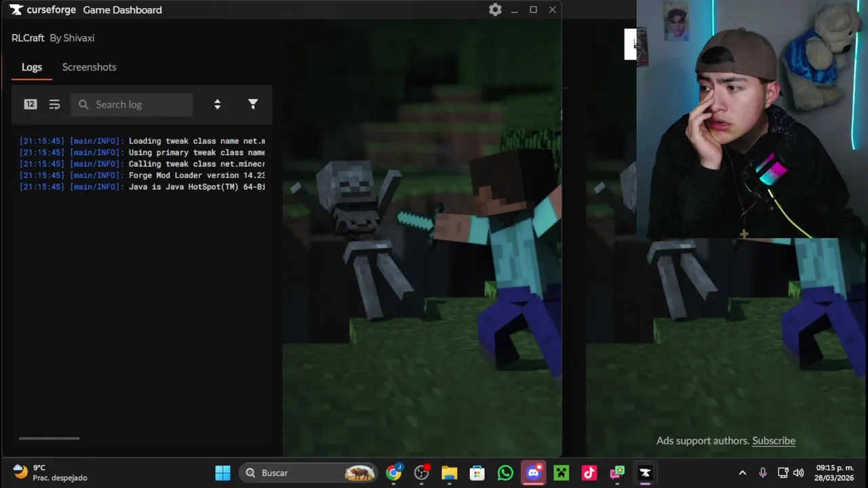Open volume speaker tray icon
This screenshot has height=488, width=868.
coord(799,473)
